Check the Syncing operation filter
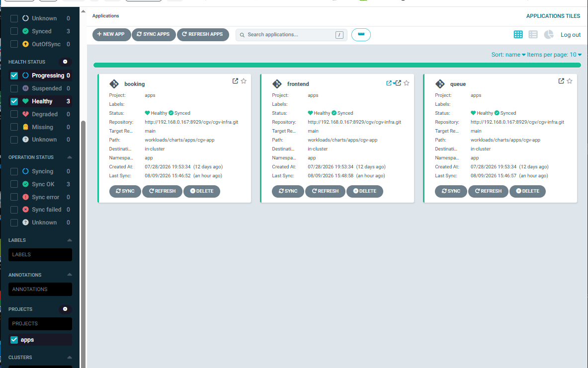 pos(14,171)
